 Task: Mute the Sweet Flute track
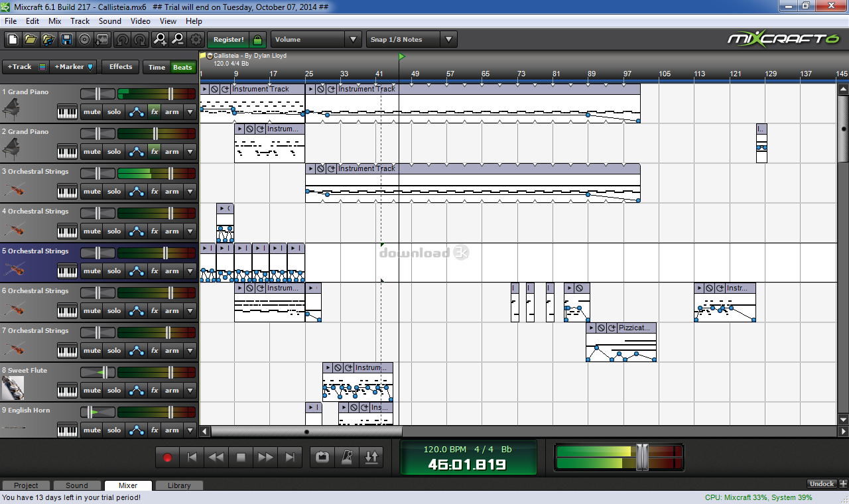click(x=91, y=390)
